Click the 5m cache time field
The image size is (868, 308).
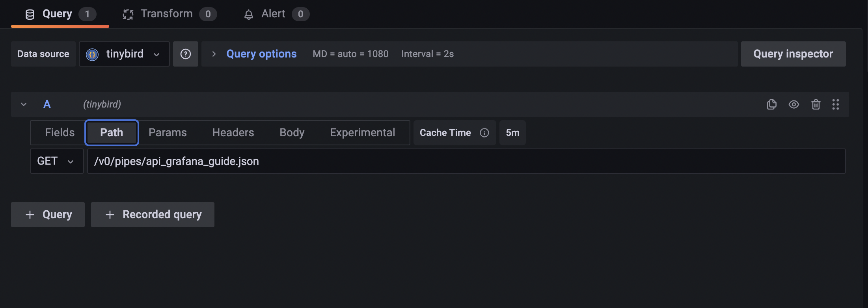pyautogui.click(x=512, y=133)
